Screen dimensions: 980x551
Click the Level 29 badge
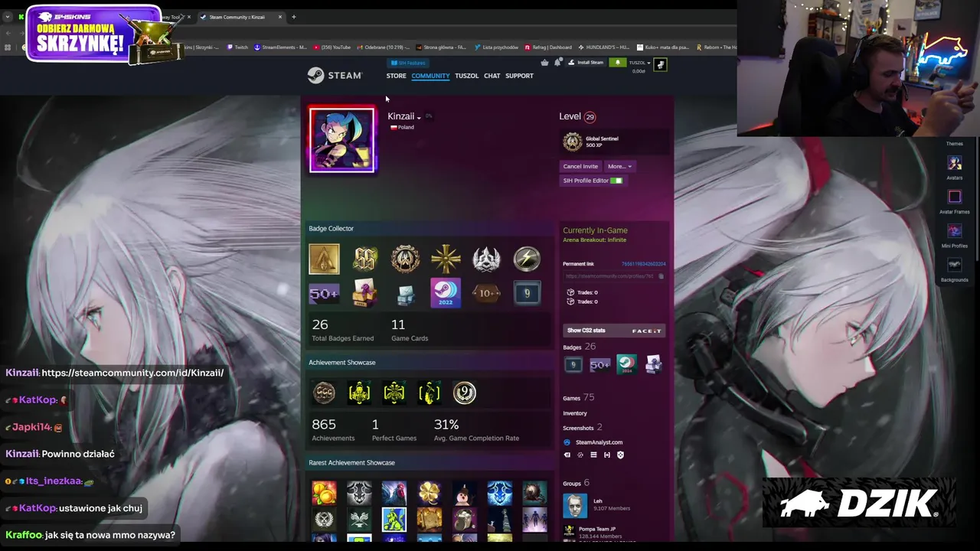[x=590, y=117]
